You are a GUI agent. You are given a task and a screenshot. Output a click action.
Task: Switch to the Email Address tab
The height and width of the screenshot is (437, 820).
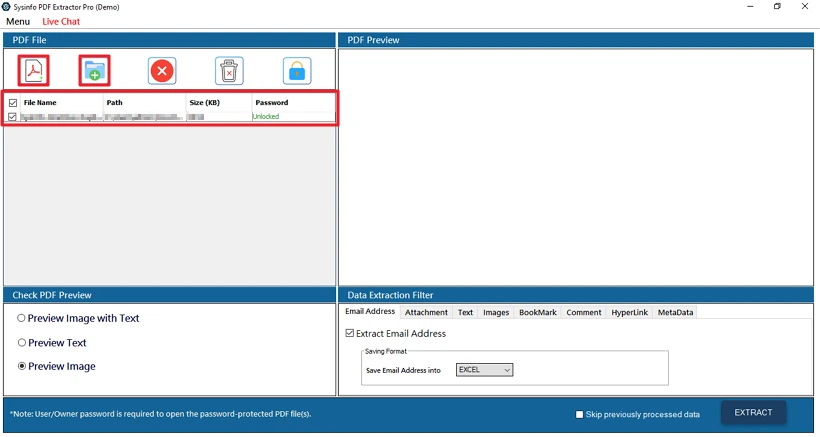point(370,312)
